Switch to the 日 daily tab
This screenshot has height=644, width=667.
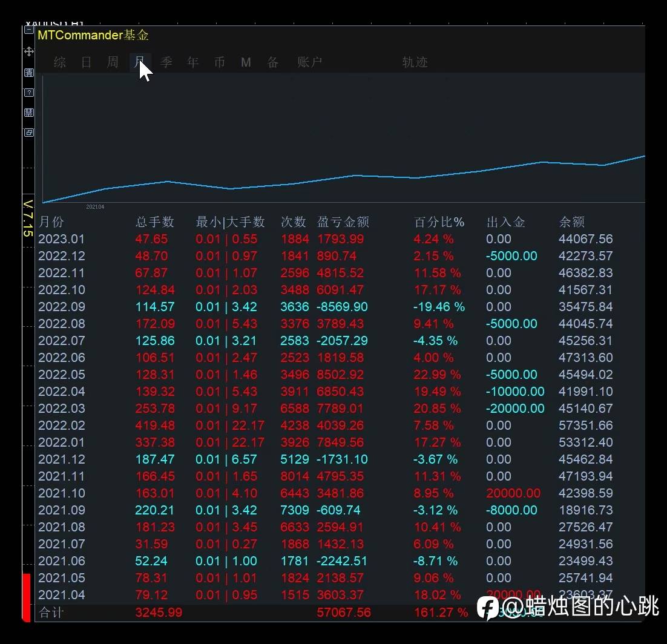[87, 62]
